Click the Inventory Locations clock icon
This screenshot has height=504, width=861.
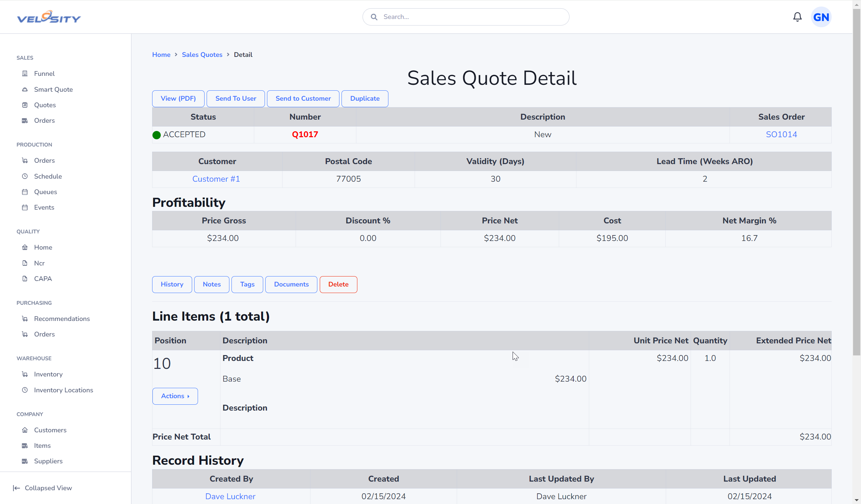[x=25, y=390]
